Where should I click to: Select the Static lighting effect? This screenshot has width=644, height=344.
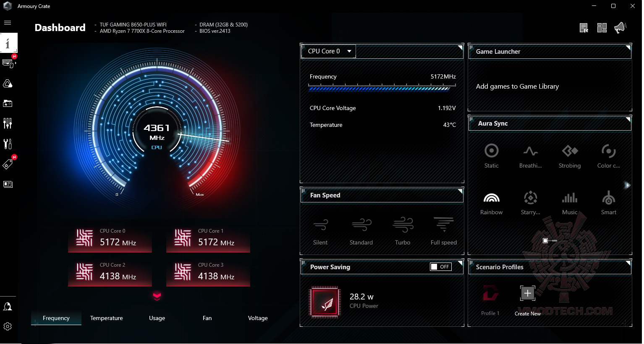[x=491, y=156]
